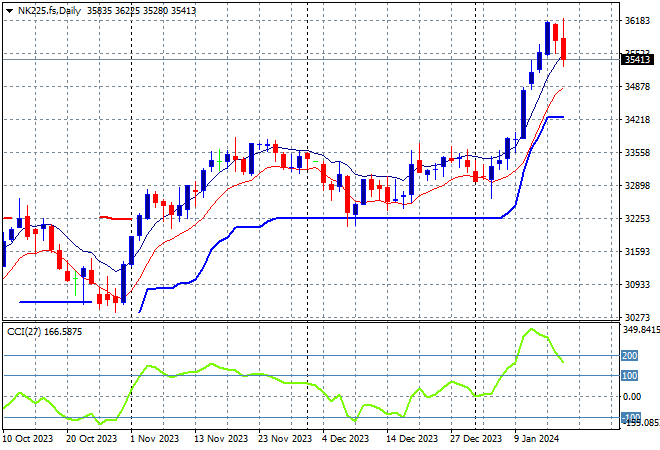Select the date label 27 Dec 2023
Viewport: 660px width, 450px height.
point(476,439)
